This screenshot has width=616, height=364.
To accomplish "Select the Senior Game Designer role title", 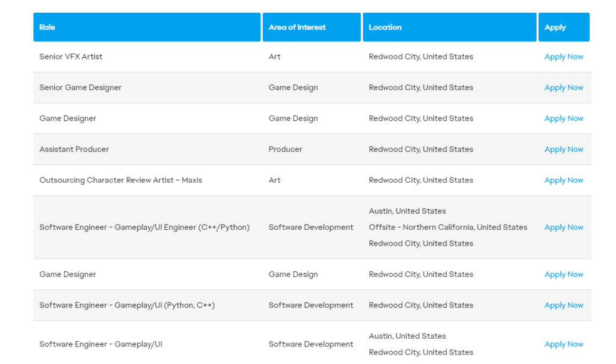I will [x=81, y=88].
